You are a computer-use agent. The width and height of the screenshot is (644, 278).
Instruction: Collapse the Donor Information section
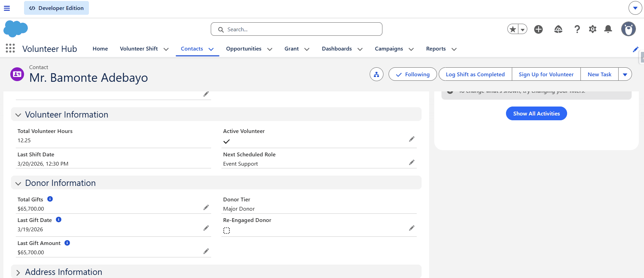click(18, 184)
